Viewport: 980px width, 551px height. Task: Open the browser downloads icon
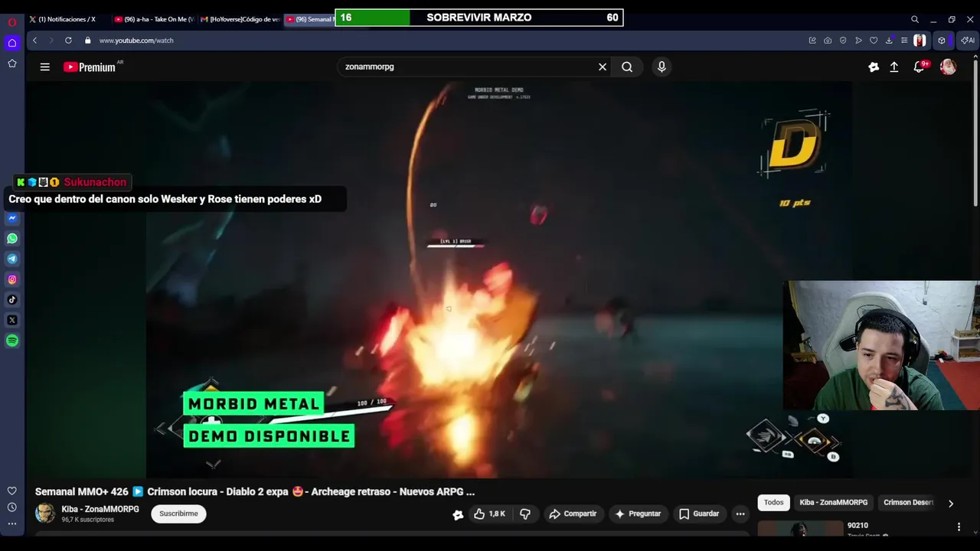point(889,41)
